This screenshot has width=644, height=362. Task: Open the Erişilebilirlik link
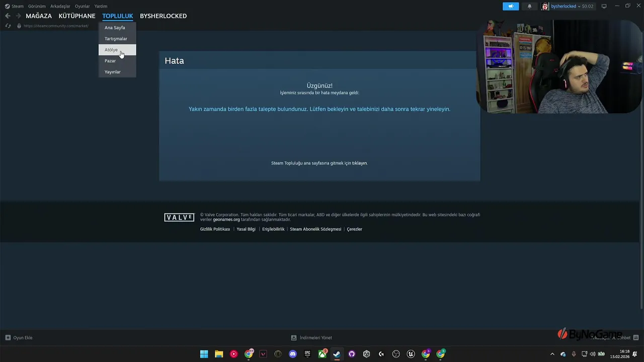[x=273, y=229]
